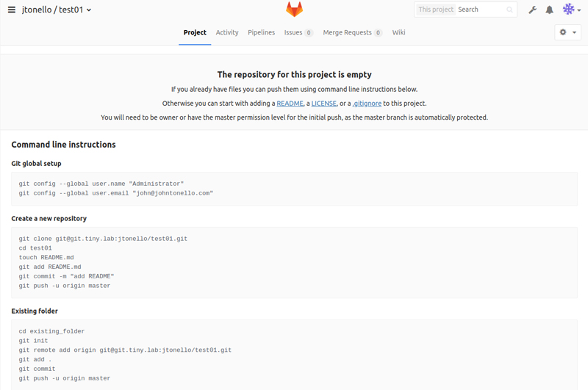This screenshot has height=390, width=588.
Task: Click the 'git add .' command line
Action: [x=35, y=359]
